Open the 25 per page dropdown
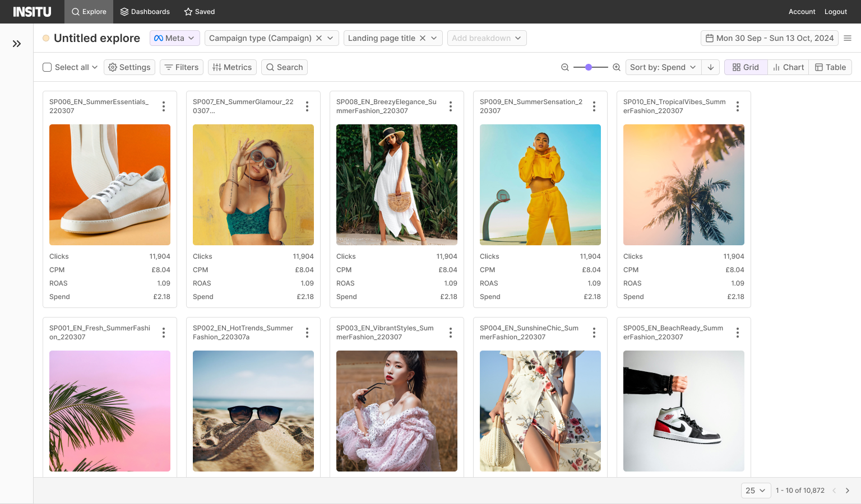Viewport: 861px width, 504px height. [x=756, y=491]
